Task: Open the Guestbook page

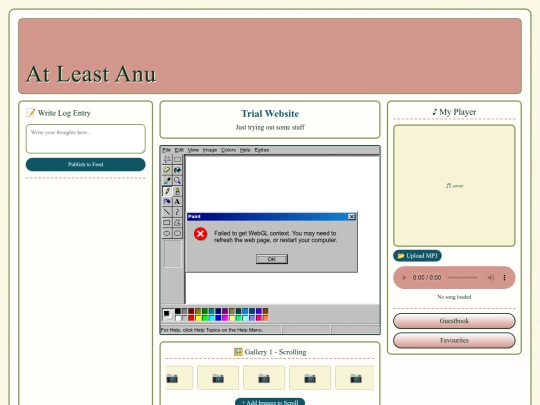Action: (454, 321)
